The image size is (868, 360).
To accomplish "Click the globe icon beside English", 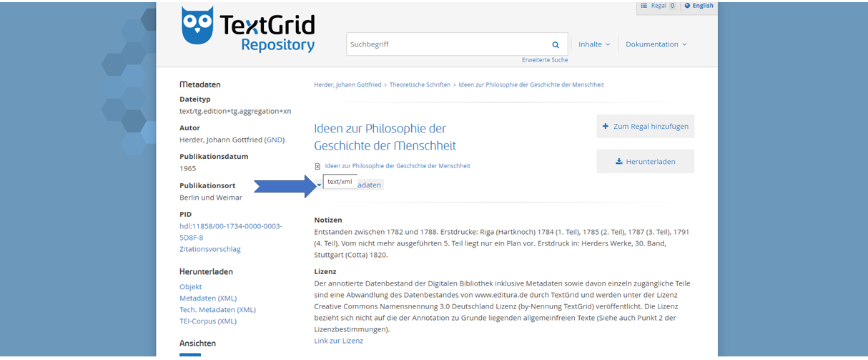I will [687, 6].
